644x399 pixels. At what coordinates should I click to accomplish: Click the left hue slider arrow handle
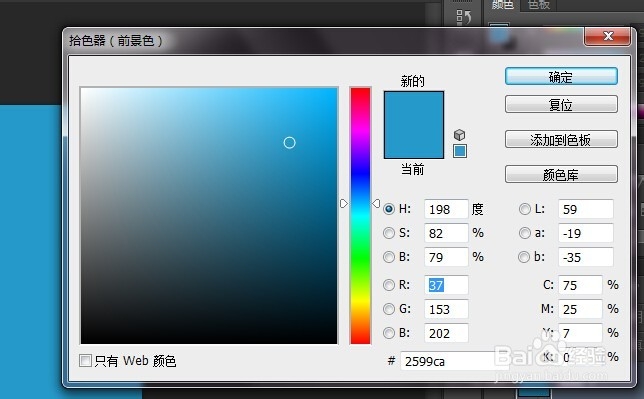[x=344, y=203]
